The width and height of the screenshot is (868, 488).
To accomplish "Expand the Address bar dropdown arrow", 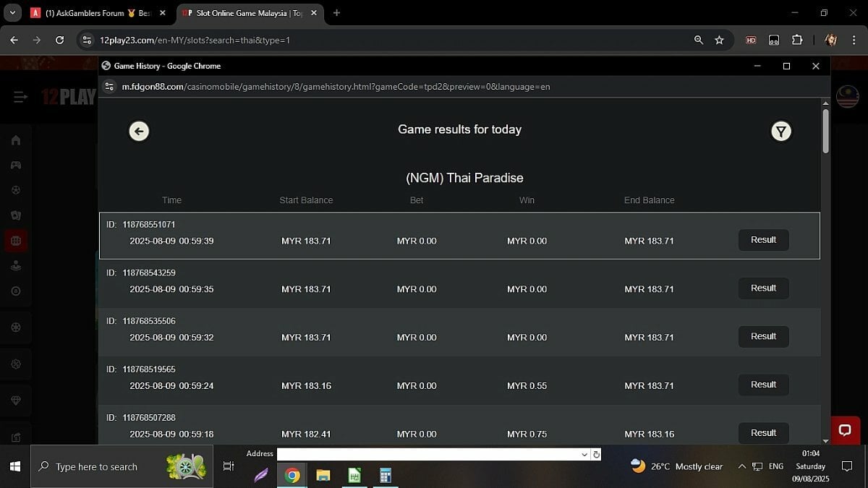I will click(584, 455).
